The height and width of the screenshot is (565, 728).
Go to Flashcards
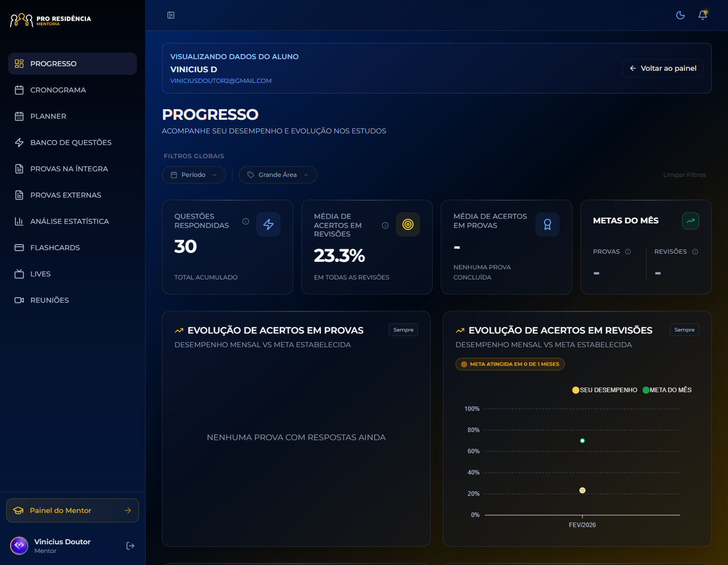pyautogui.click(x=72, y=248)
